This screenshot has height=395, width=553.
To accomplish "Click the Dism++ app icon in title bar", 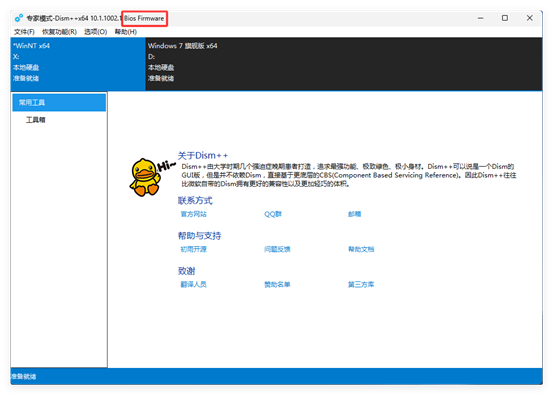I will (19, 18).
